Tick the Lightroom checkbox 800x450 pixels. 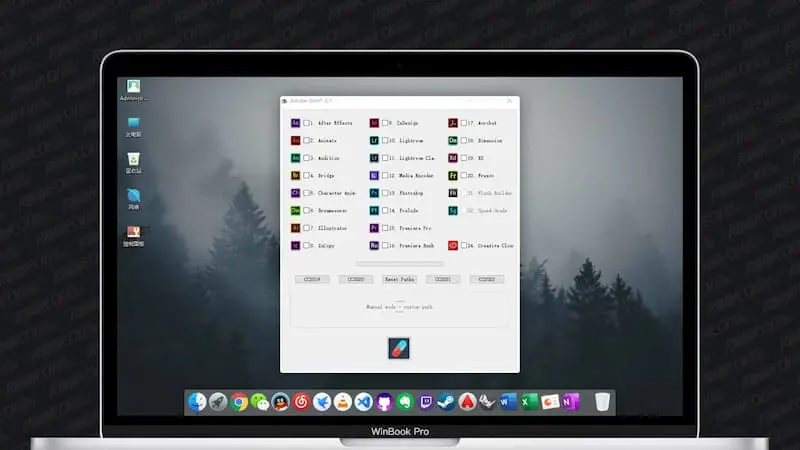point(386,141)
